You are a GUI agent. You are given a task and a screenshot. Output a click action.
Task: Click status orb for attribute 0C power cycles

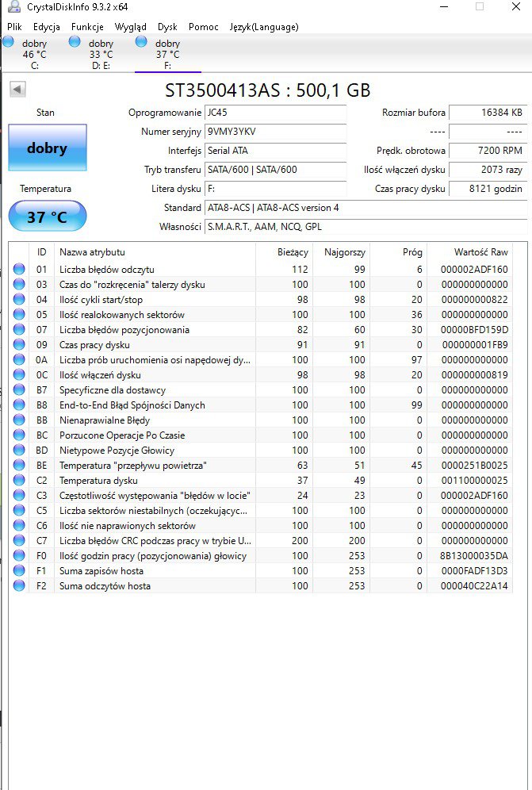(x=19, y=375)
